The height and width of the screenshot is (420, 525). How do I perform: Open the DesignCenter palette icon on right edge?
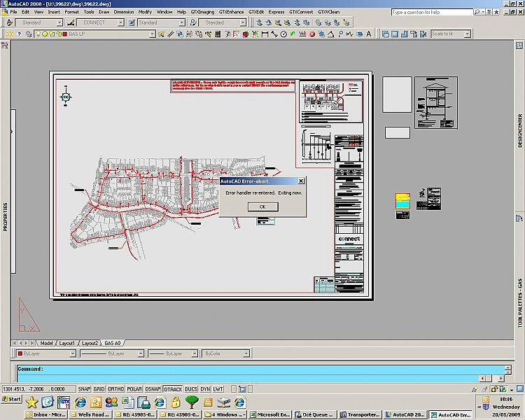pos(519,45)
